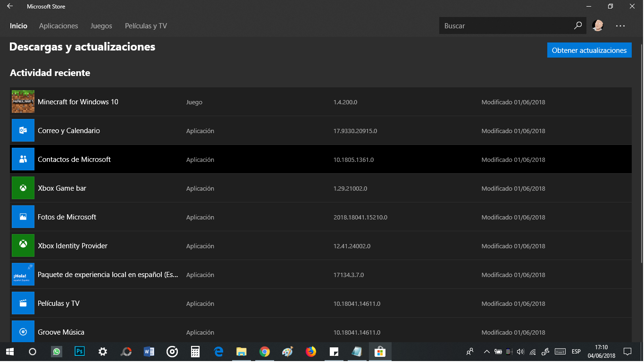644x362 pixels.
Task: Show hidden system tray icons
Action: coord(487,352)
